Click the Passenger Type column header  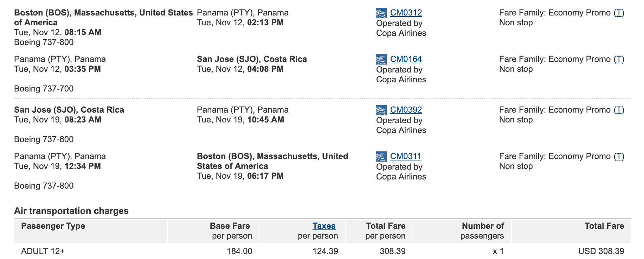[53, 226]
